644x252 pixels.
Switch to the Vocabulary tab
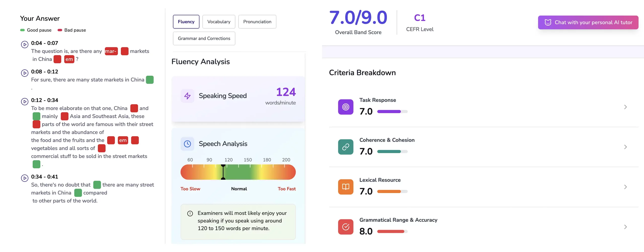coord(219,22)
